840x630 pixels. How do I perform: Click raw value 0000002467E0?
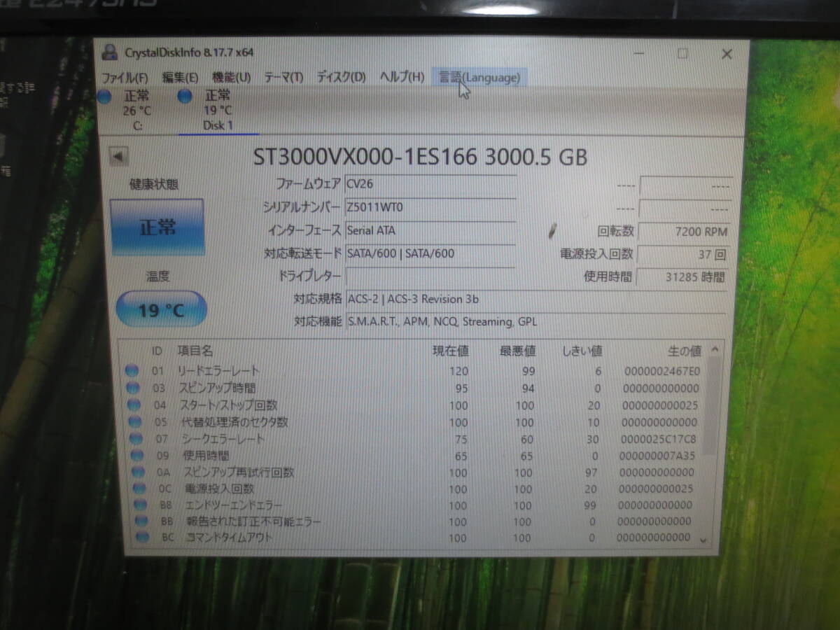[661, 371]
